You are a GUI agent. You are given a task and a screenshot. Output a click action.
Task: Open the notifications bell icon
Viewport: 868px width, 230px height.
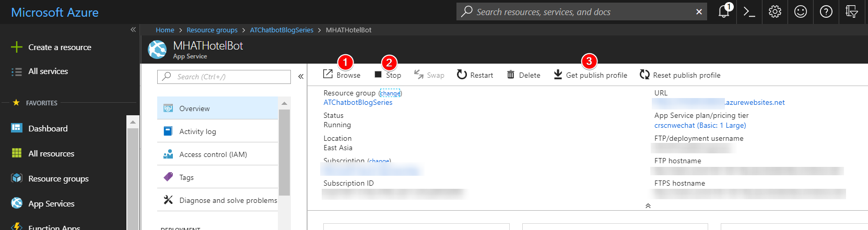tap(724, 11)
